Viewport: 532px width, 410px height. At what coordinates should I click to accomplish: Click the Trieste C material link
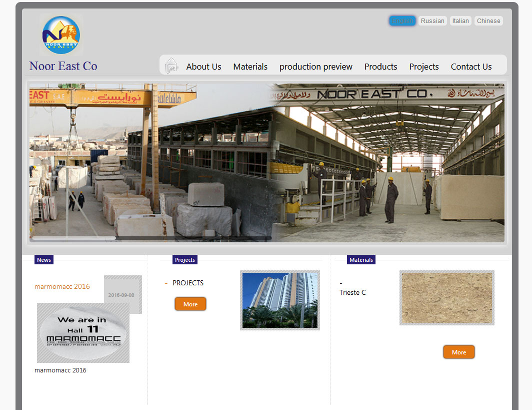pyautogui.click(x=352, y=292)
